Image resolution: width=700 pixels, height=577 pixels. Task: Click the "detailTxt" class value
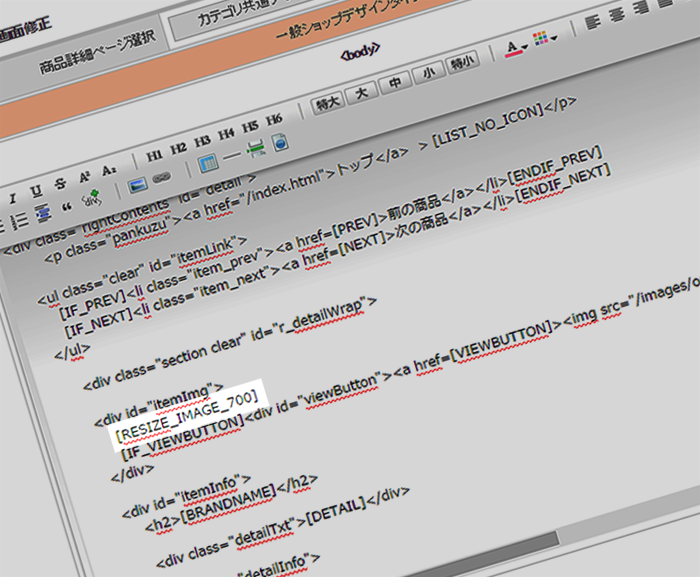[x=263, y=532]
